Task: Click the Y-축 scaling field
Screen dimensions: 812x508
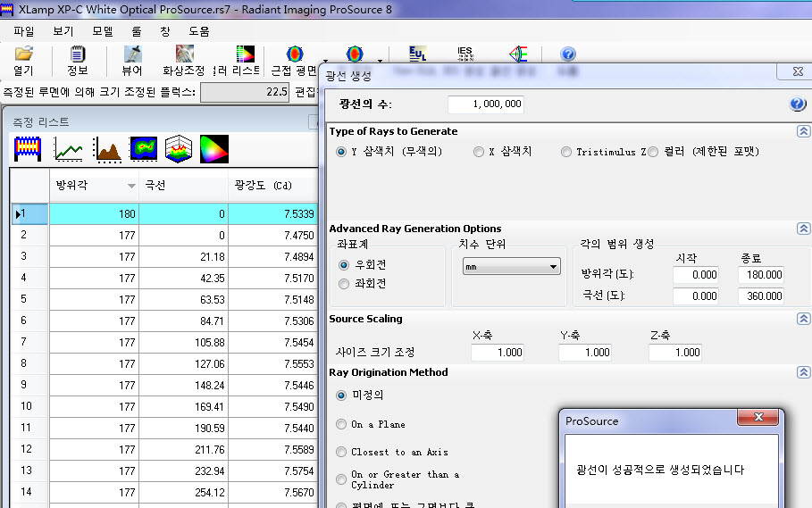Action: 585,353
